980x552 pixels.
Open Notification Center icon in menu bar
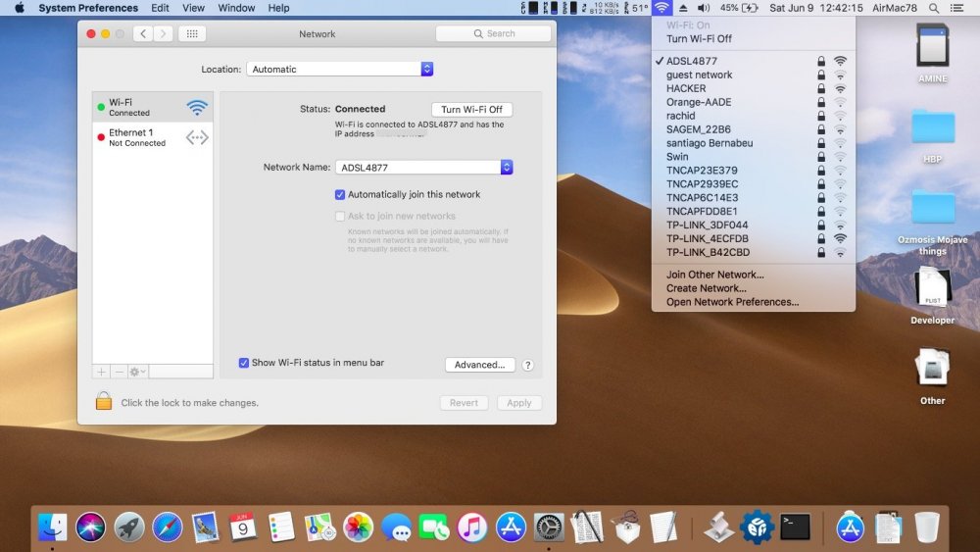pos(956,8)
